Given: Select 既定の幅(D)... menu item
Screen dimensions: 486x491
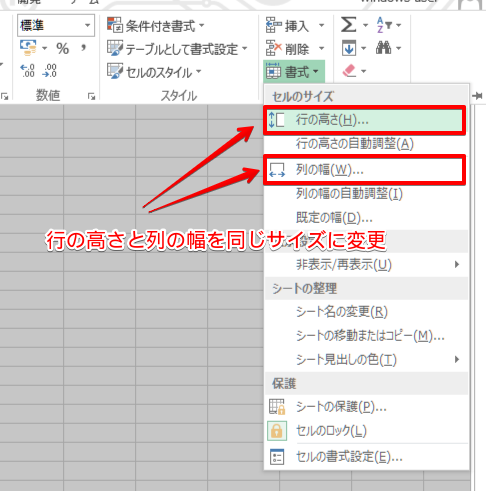Looking at the screenshot, I should click(x=366, y=218).
